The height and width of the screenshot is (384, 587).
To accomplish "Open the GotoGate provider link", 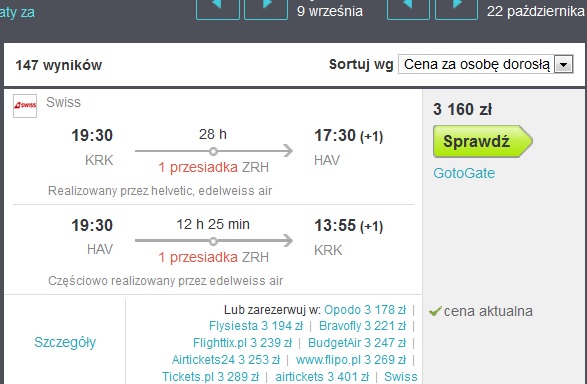I will pos(464,173).
